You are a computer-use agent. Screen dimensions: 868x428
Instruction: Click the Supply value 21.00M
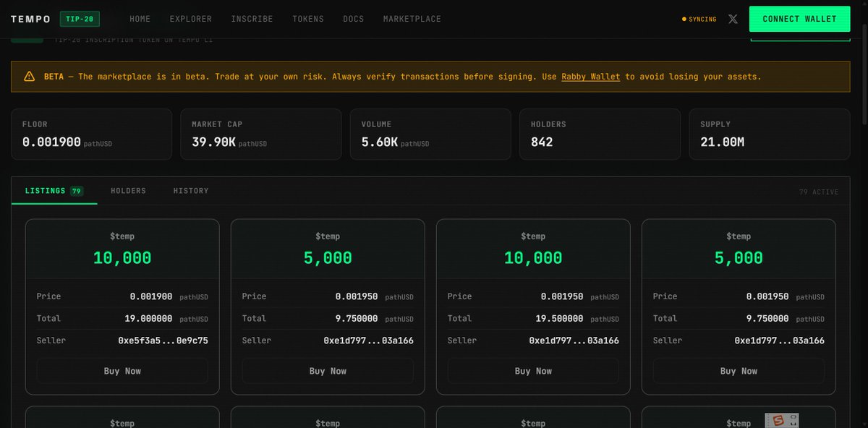[722, 142]
